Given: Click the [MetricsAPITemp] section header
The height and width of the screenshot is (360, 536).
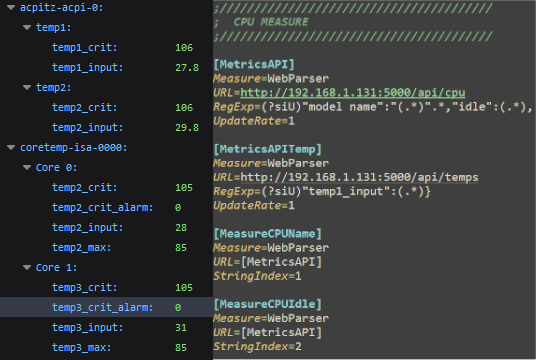Looking at the screenshot, I should (x=268, y=149).
